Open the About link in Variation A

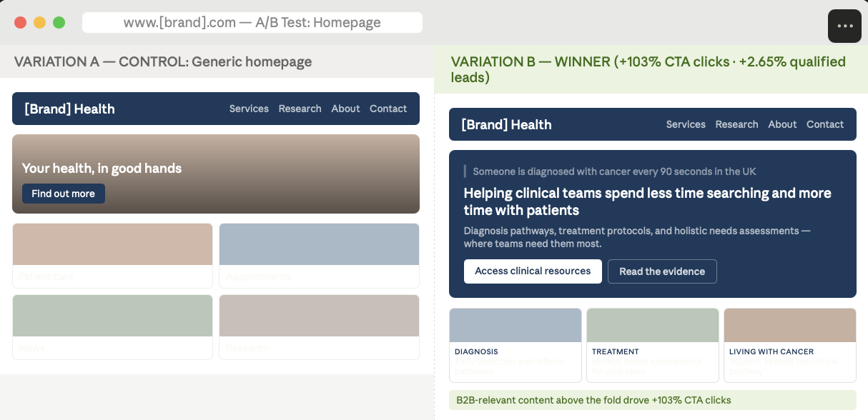[x=345, y=109]
